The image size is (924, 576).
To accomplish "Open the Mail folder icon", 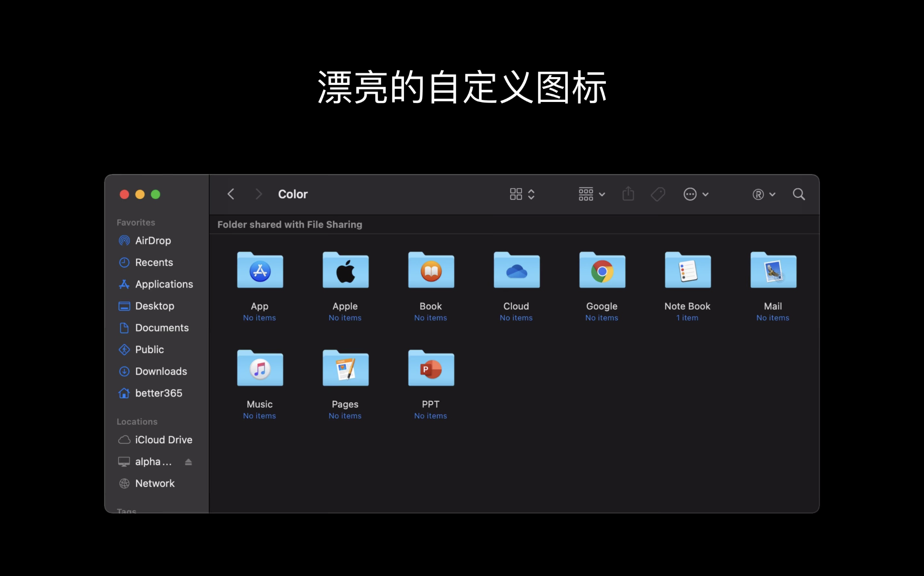I will (773, 270).
